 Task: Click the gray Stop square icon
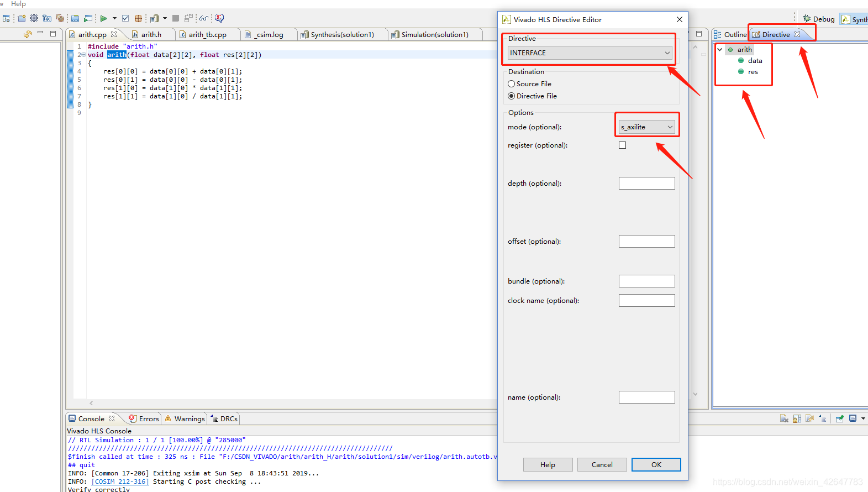point(176,18)
